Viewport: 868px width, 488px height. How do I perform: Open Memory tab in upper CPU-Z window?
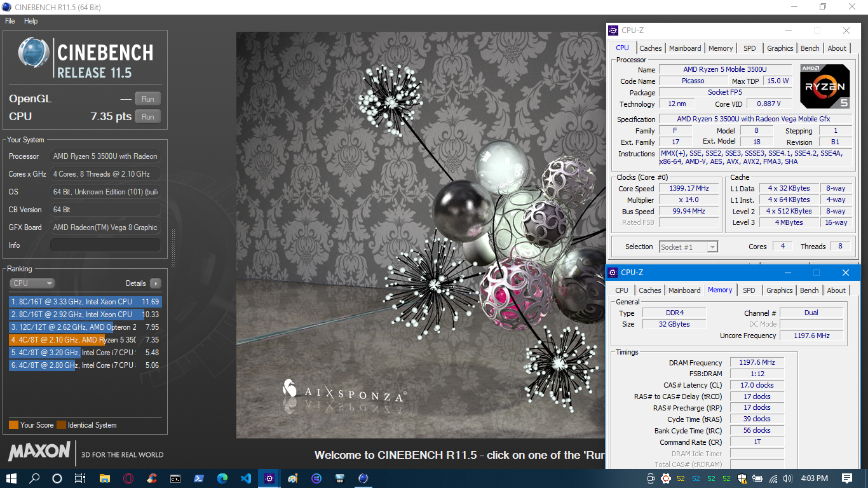pyautogui.click(x=721, y=48)
